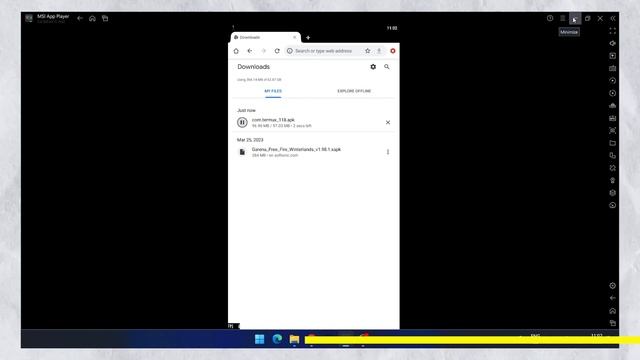Reload the current browser page
Image resolution: width=640 pixels, height=360 pixels.
click(x=277, y=51)
